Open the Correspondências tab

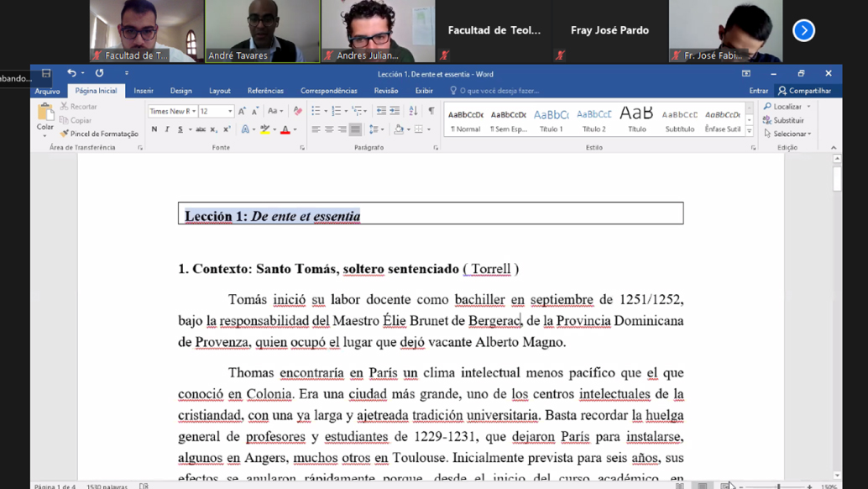[329, 91]
